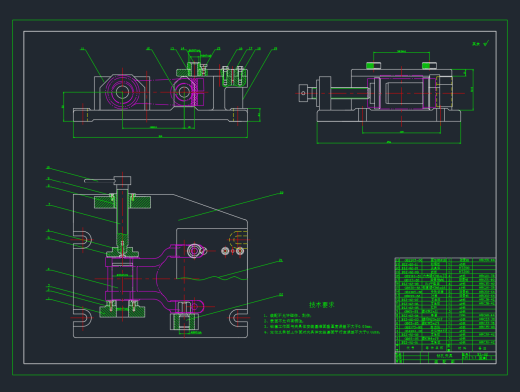520x392 pixels.
Task: Click the drawing name cell in title block
Action: pyautogui.click(x=445, y=356)
